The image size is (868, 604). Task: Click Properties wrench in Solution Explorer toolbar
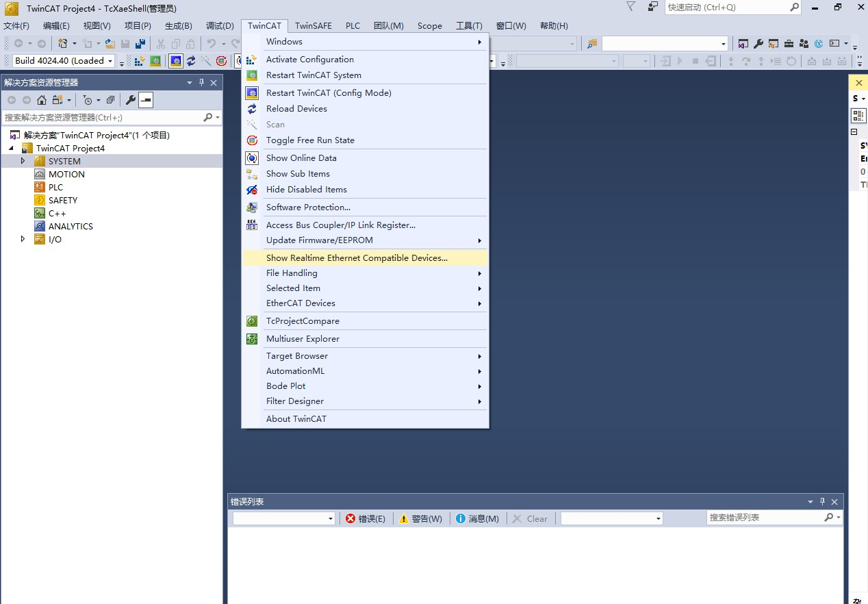coord(131,100)
